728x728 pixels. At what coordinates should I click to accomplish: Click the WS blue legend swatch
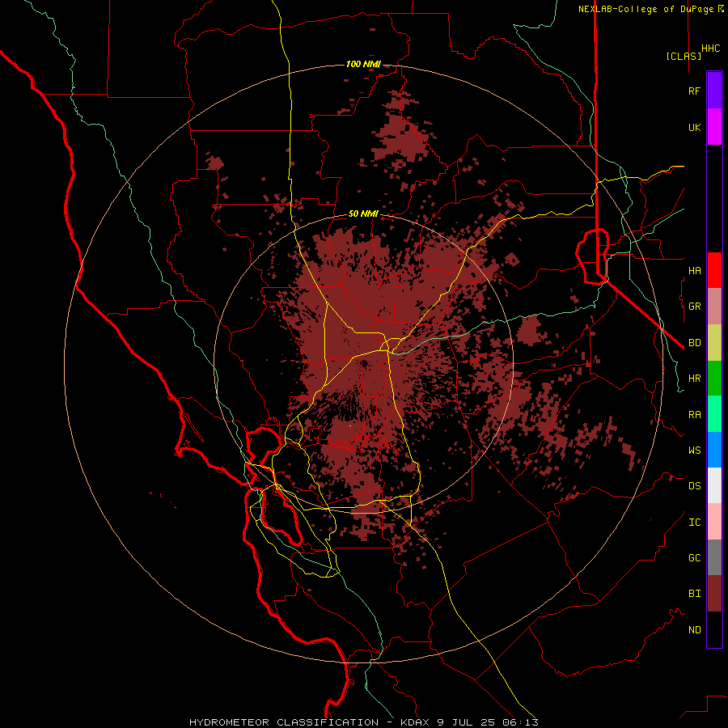(x=714, y=450)
